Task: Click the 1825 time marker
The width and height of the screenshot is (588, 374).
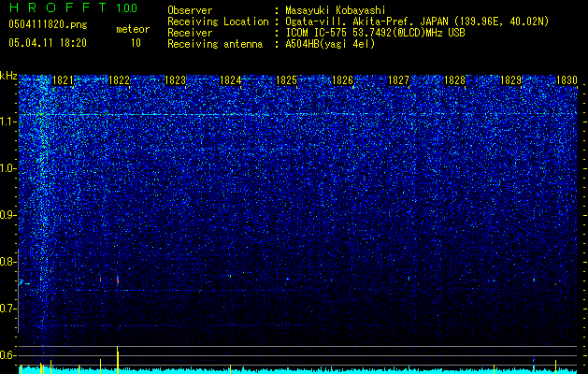Action: tap(286, 79)
